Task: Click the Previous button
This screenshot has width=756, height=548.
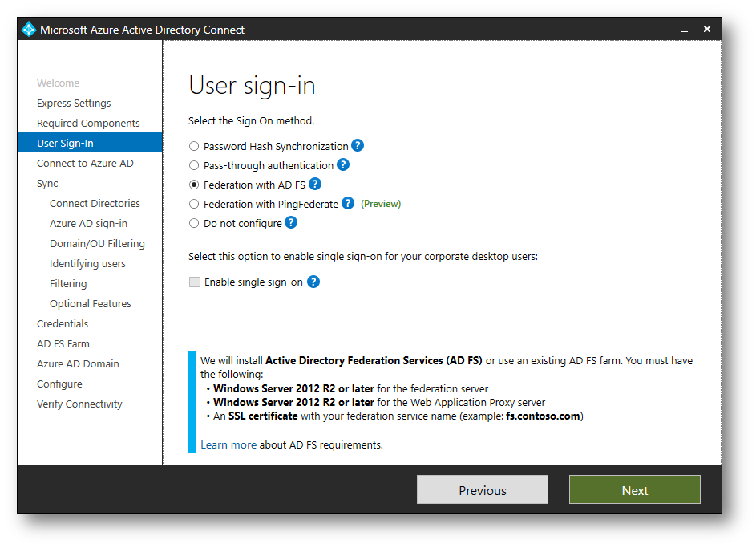Action: [482, 489]
